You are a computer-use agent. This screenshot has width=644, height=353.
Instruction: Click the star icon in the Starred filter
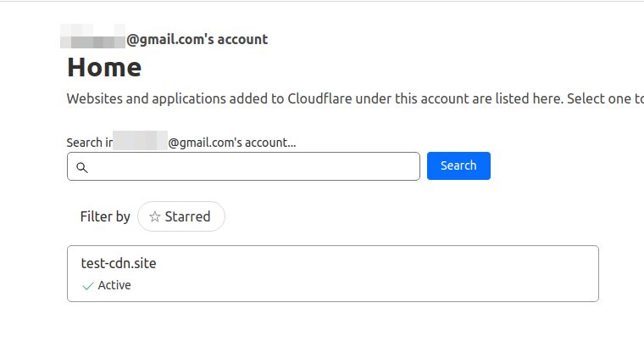click(x=155, y=216)
